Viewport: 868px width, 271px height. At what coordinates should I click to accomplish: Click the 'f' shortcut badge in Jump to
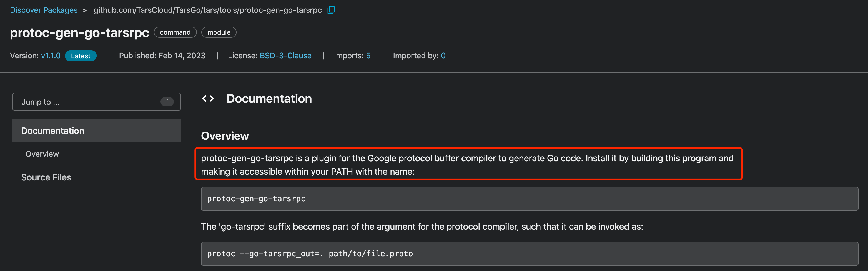pyautogui.click(x=167, y=102)
